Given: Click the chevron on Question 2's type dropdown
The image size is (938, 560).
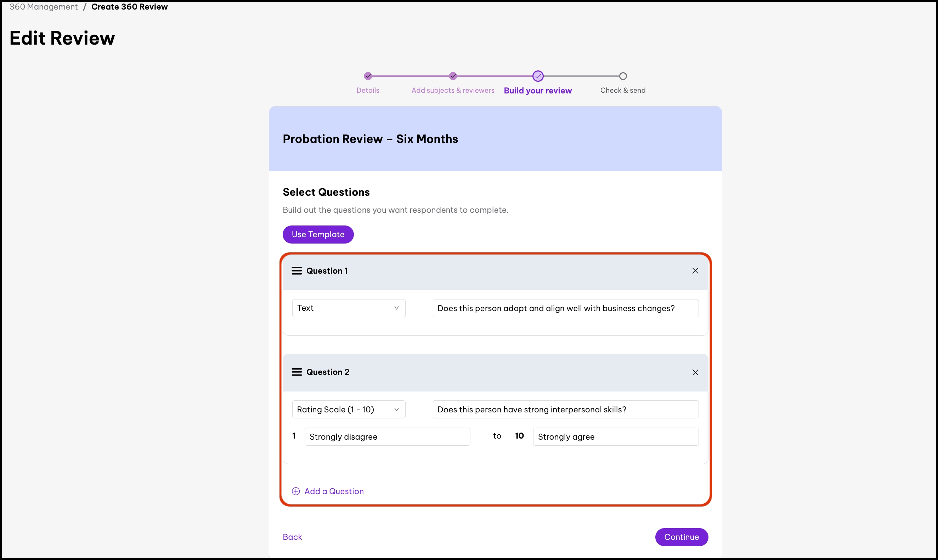Looking at the screenshot, I should [396, 410].
